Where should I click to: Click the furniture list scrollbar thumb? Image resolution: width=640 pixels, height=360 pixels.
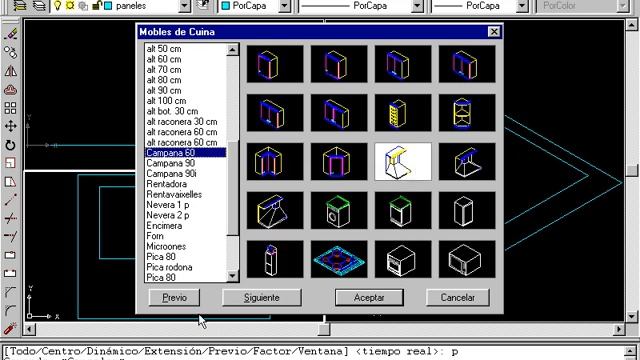point(232,188)
